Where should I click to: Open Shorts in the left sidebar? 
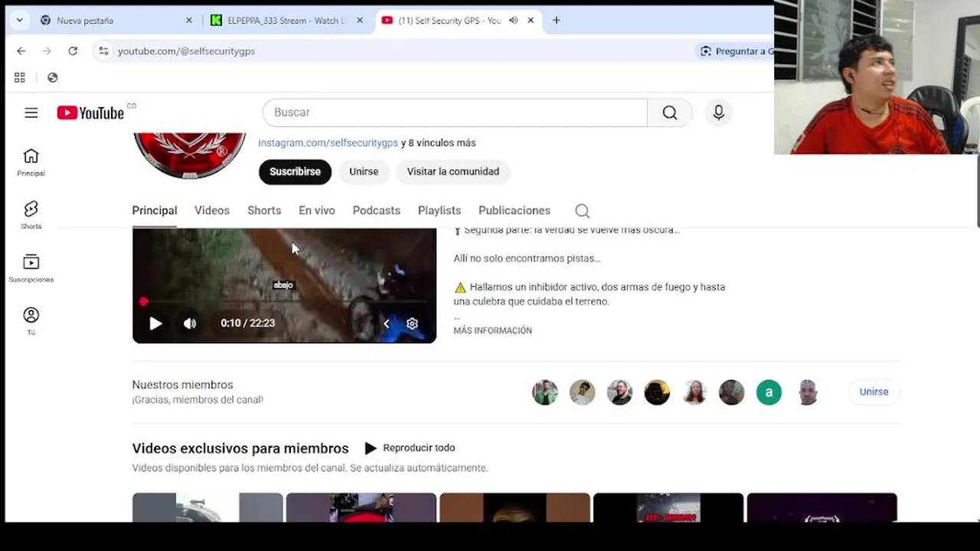point(31,215)
